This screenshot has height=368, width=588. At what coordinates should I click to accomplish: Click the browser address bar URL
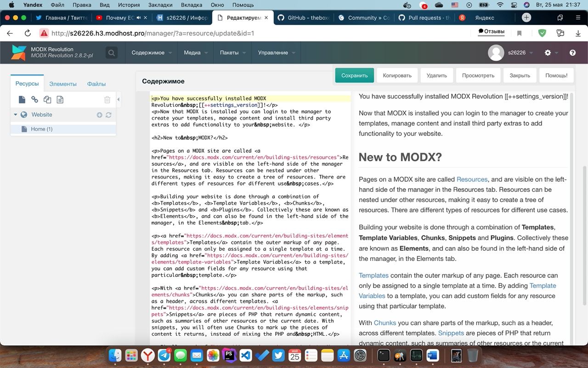coord(153,33)
